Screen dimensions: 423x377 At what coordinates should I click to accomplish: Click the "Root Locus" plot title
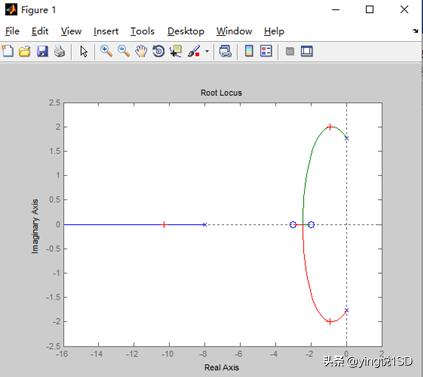pos(221,93)
